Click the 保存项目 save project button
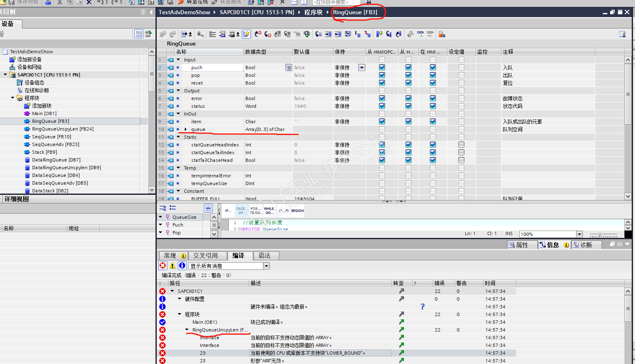 24,2
